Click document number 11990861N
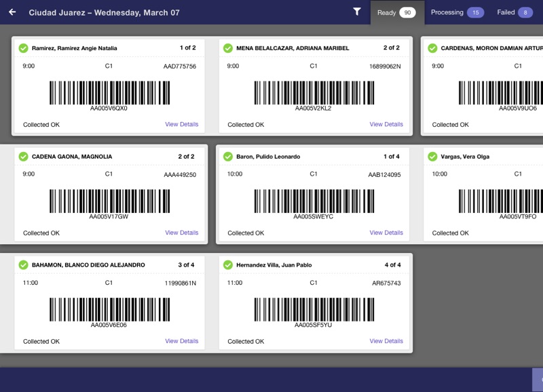 [180, 283]
